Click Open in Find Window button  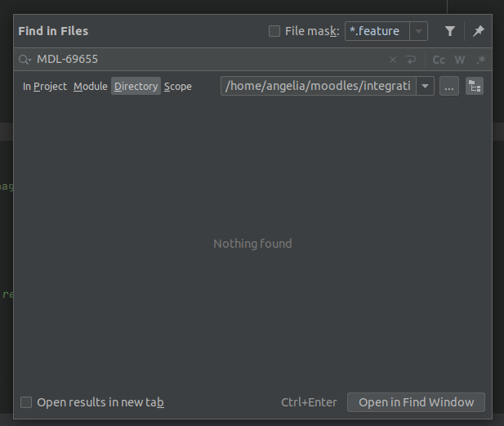[x=416, y=402]
